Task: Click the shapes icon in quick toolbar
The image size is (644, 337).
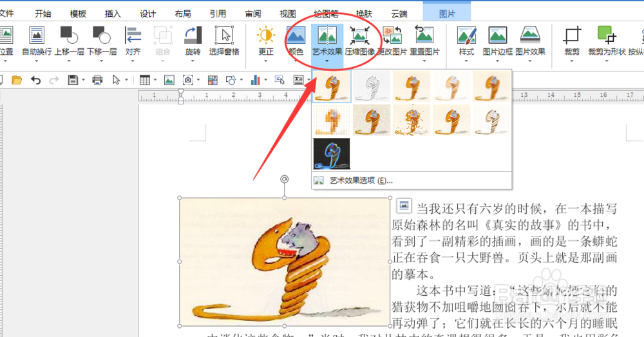Action: click(231, 80)
